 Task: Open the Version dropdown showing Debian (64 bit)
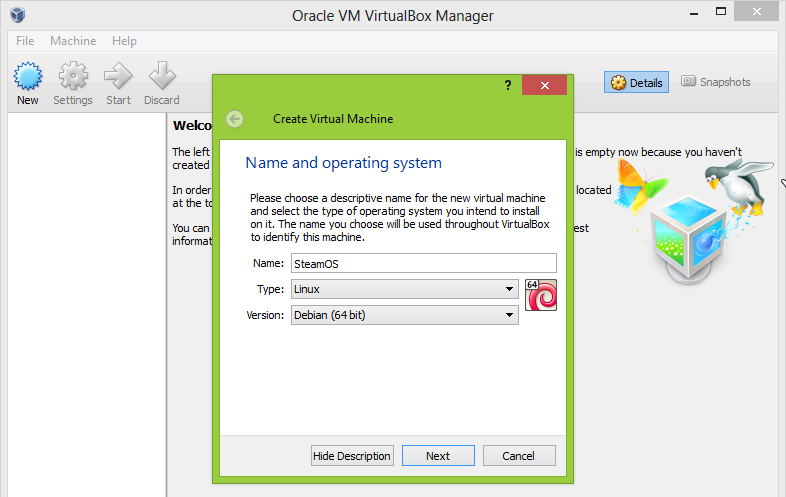[405, 315]
